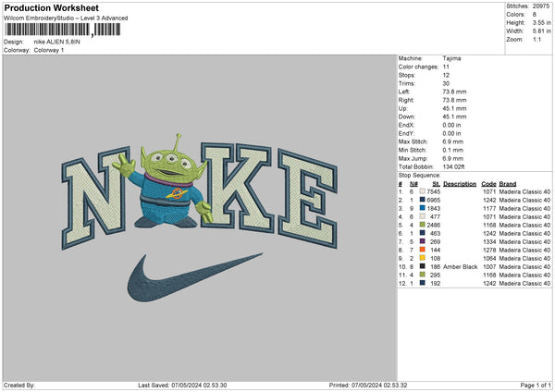This screenshot has width=555, height=392.
Task: Select the Stops value 12
Action: tap(446, 75)
